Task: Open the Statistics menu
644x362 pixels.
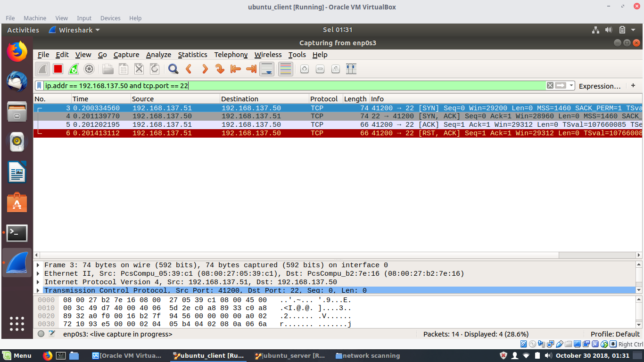Action: click(192, 55)
